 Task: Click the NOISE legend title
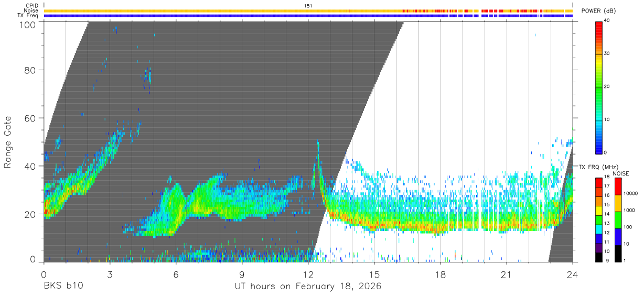(621, 173)
